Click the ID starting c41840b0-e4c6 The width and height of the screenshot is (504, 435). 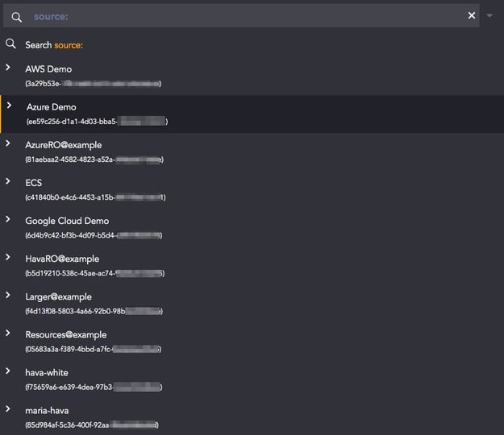point(95,197)
